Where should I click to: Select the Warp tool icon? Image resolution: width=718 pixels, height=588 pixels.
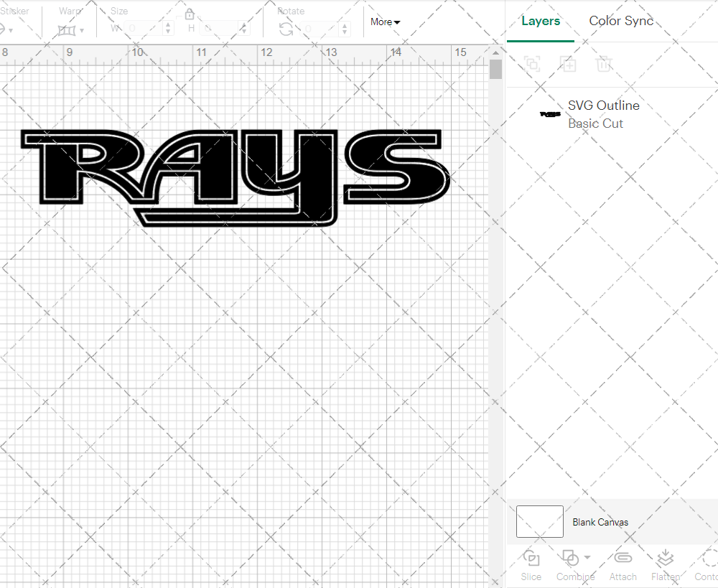pos(68,29)
